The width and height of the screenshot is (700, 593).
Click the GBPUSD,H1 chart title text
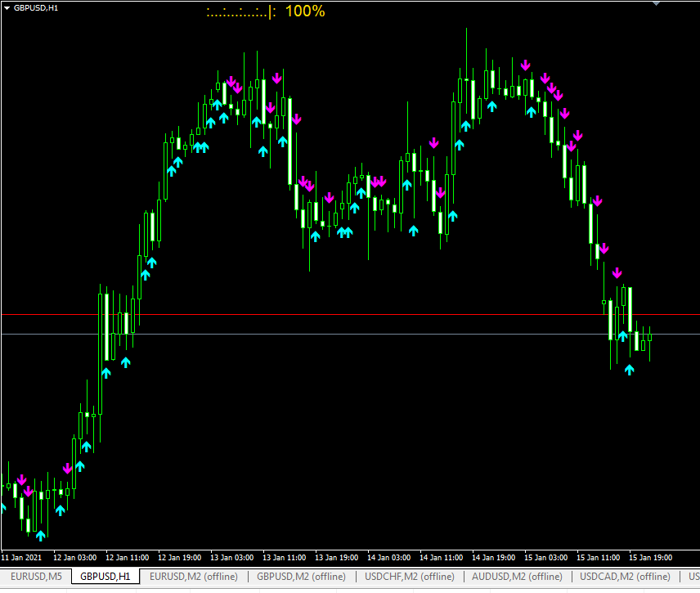[36, 8]
